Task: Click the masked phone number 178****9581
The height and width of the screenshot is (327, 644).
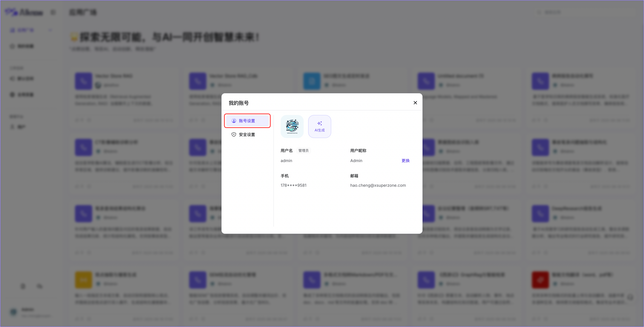Action: (293, 185)
